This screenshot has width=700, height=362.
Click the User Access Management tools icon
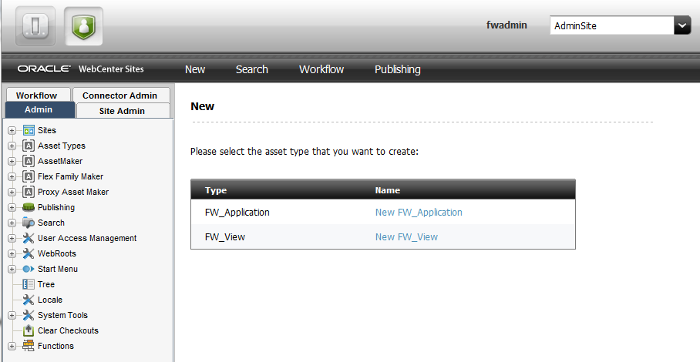(29, 238)
